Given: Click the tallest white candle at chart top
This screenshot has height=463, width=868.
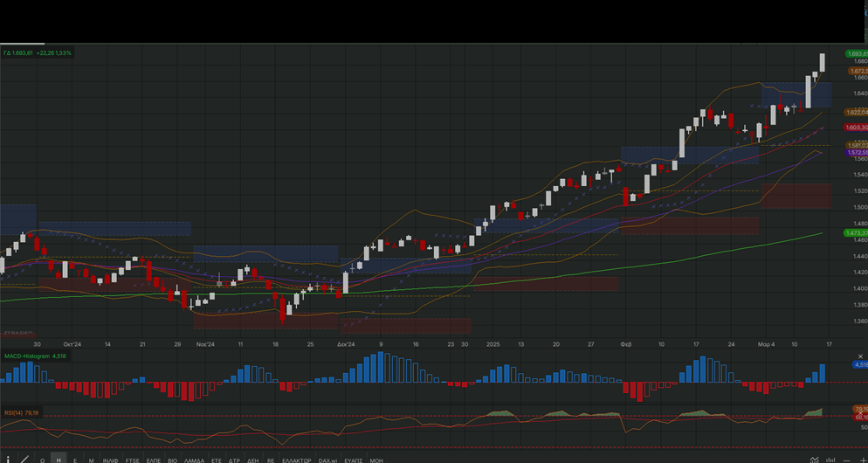Looking at the screenshot, I should click(822, 63).
